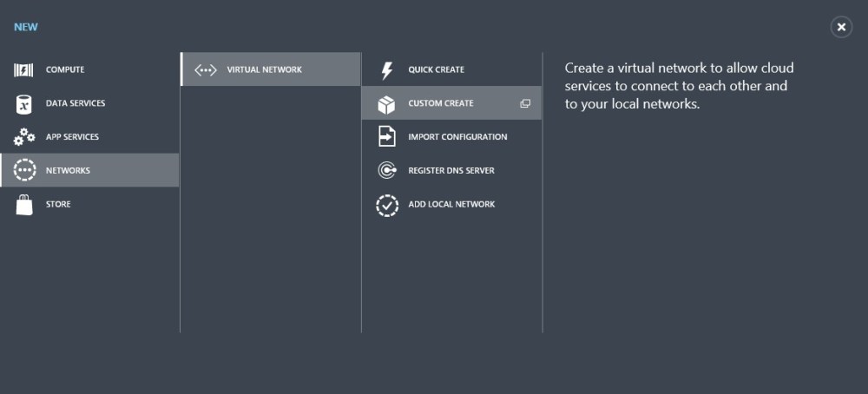Screen dimensions: 868x394
Task: Close the NEW dialog with X
Action: click(x=841, y=27)
